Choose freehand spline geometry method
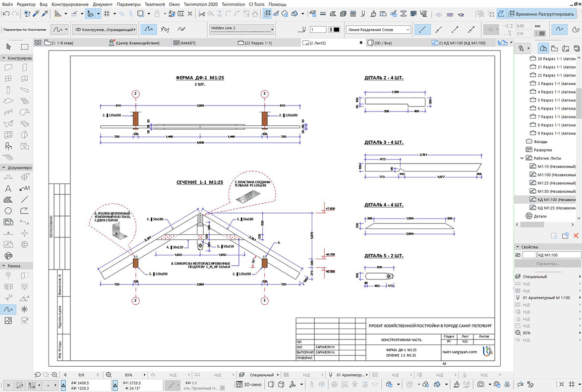The width and height of the screenshot is (582, 392). click(181, 29)
